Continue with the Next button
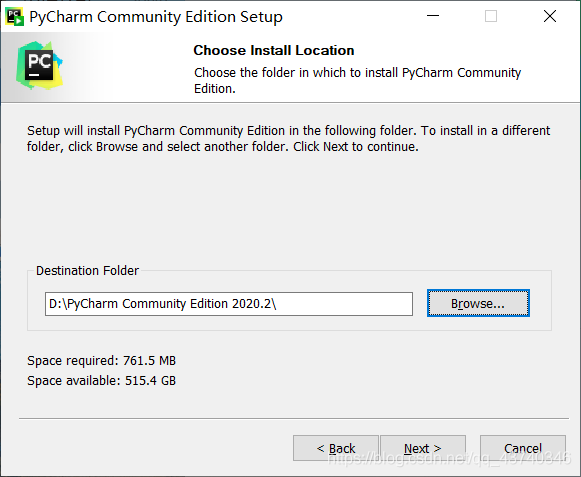Viewport: 581px width, 477px height. [423, 448]
